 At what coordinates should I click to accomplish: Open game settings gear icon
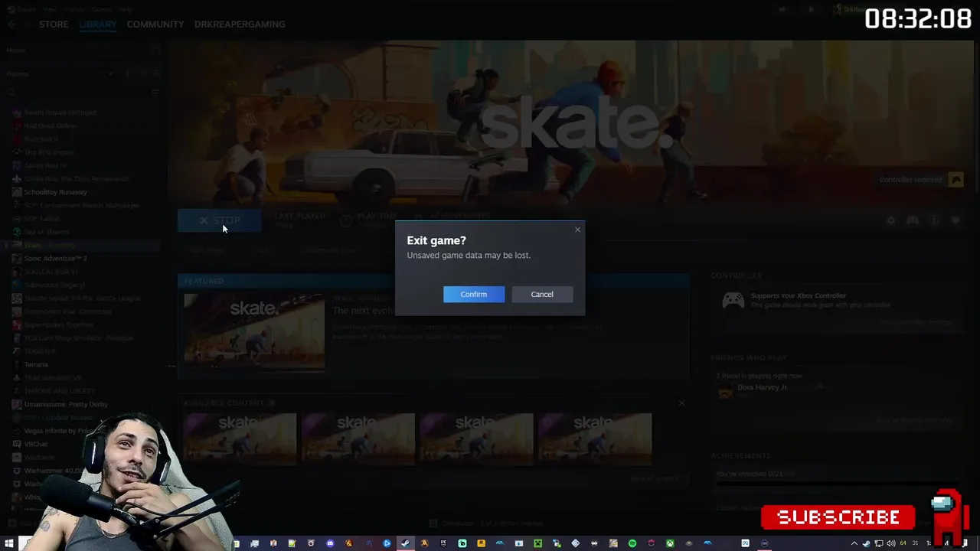click(x=890, y=220)
